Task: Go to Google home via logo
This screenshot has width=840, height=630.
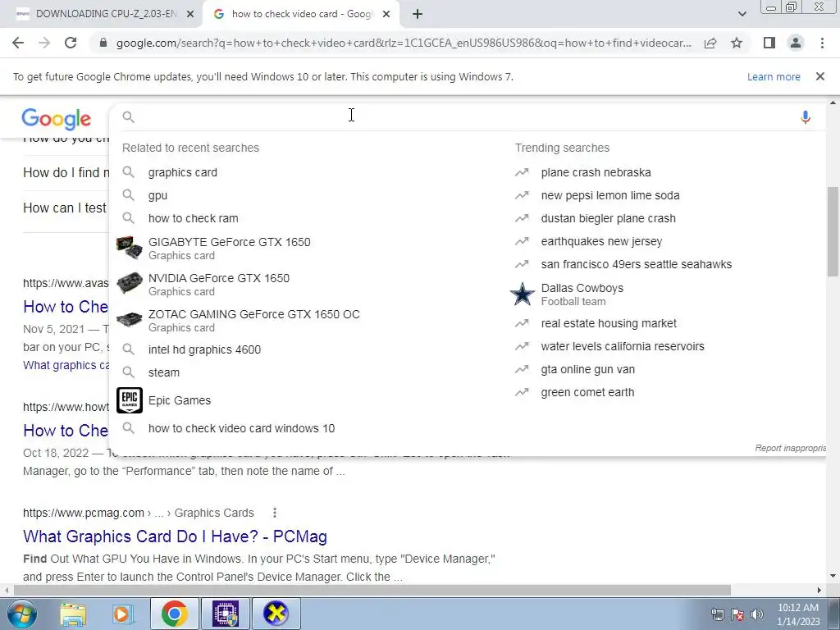Action: coord(57,119)
